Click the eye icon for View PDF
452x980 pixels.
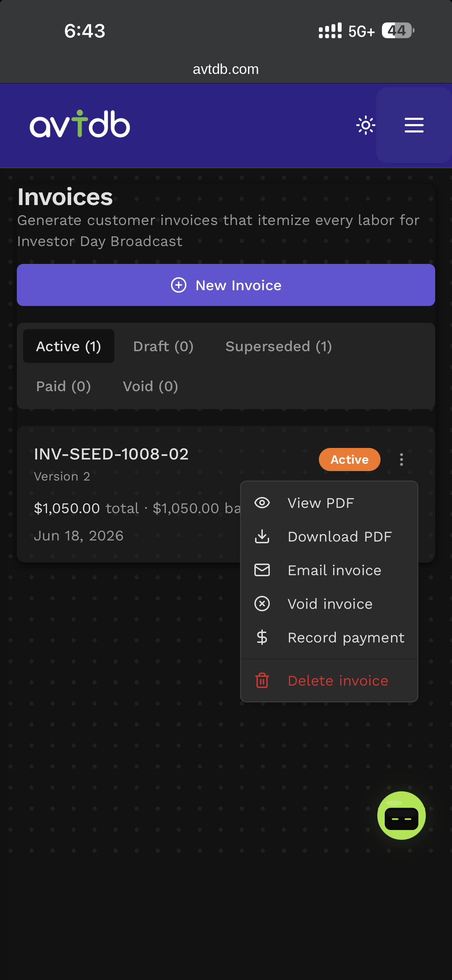pos(262,503)
